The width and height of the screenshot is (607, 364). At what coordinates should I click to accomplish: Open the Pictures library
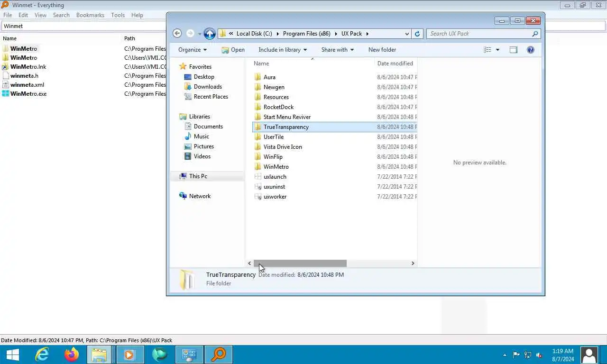pos(204,146)
